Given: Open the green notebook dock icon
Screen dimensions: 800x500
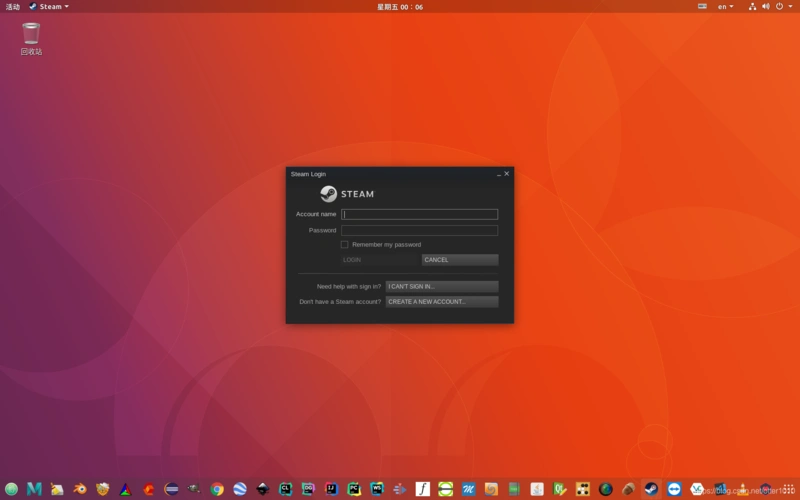Looking at the screenshot, I should 514,489.
